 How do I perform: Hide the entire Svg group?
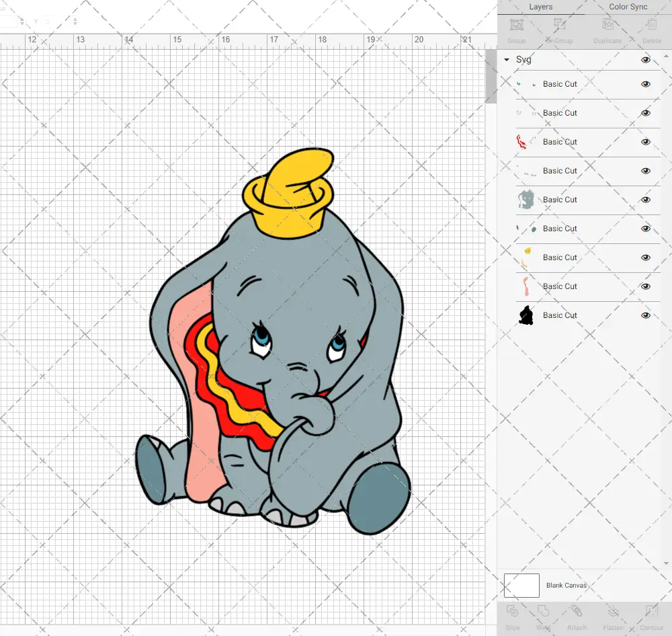pyautogui.click(x=645, y=60)
